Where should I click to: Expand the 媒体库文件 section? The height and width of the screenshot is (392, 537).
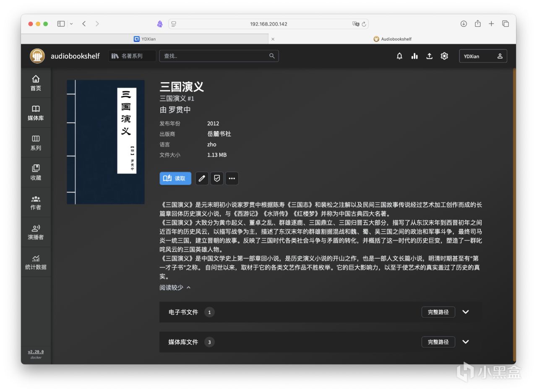pos(465,342)
